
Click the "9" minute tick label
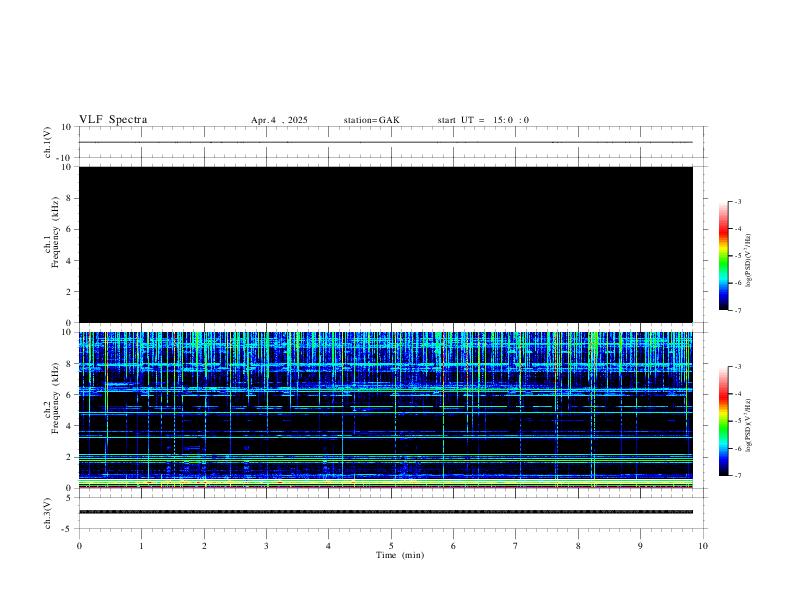pos(640,546)
